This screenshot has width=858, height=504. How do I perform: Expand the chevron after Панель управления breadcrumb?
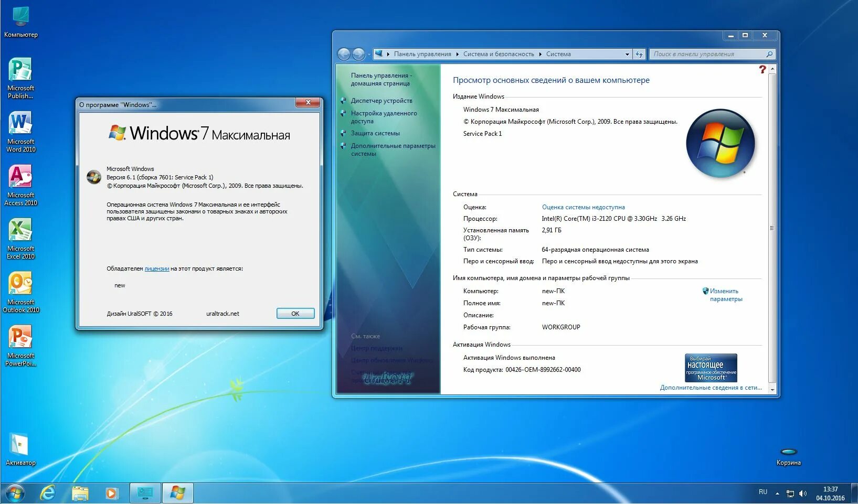(457, 54)
